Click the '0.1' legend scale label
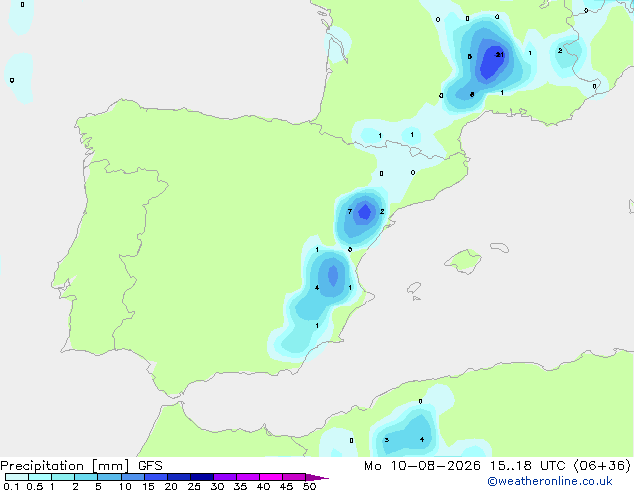The width and height of the screenshot is (634, 490). click(11, 486)
